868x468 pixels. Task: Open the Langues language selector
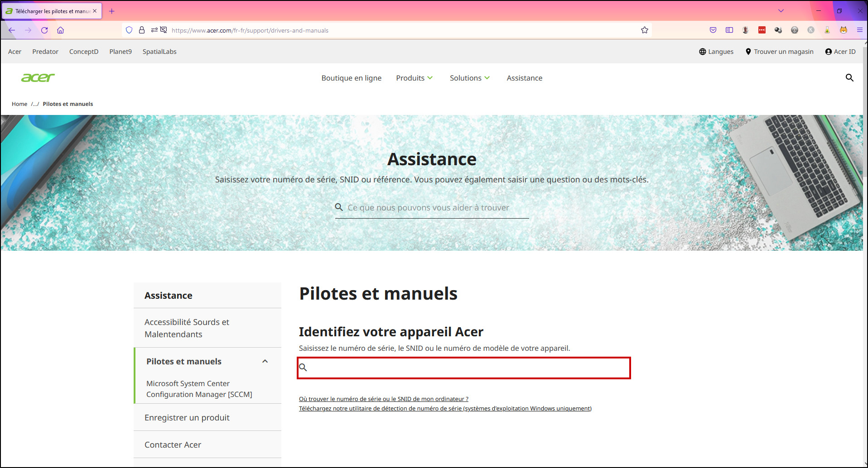tap(716, 52)
